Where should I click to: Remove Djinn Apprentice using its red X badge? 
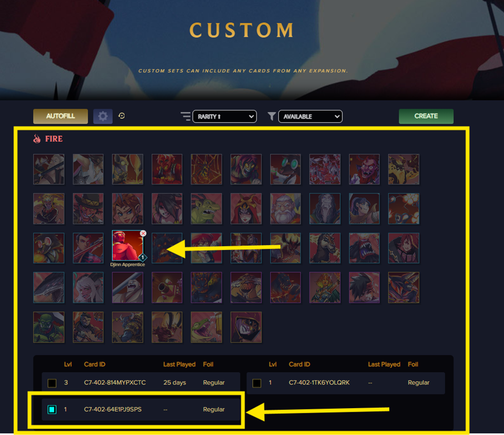point(143,233)
